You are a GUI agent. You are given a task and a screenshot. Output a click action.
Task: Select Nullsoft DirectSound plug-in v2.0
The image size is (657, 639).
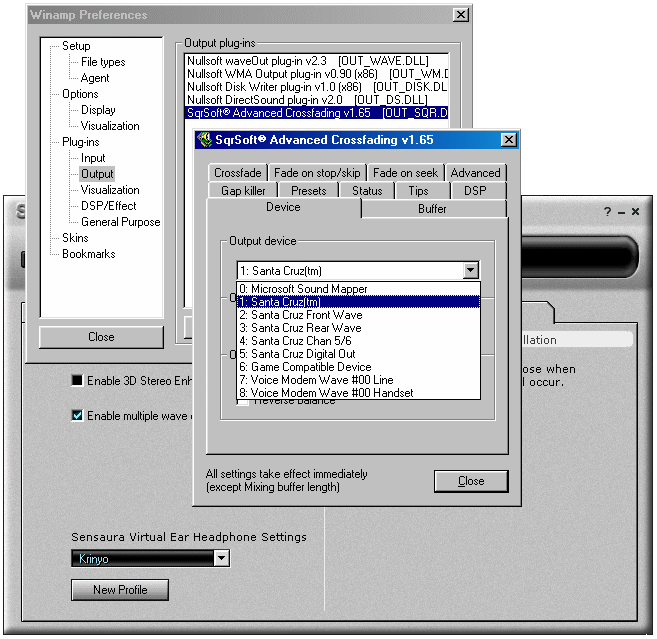(x=316, y=100)
